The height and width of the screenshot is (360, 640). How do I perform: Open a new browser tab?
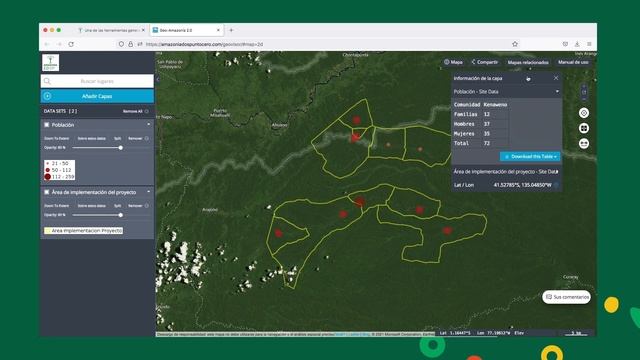231,30
